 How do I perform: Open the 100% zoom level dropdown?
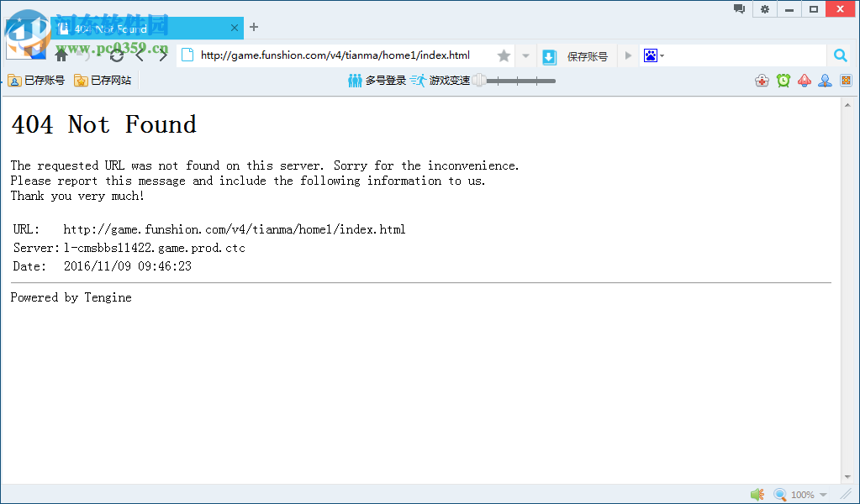pyautogui.click(x=823, y=495)
